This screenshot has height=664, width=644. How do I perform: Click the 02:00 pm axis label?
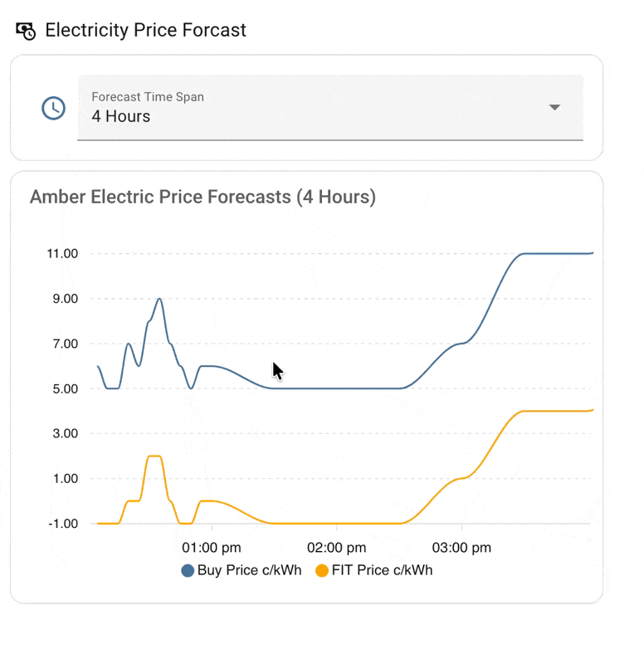point(336,547)
